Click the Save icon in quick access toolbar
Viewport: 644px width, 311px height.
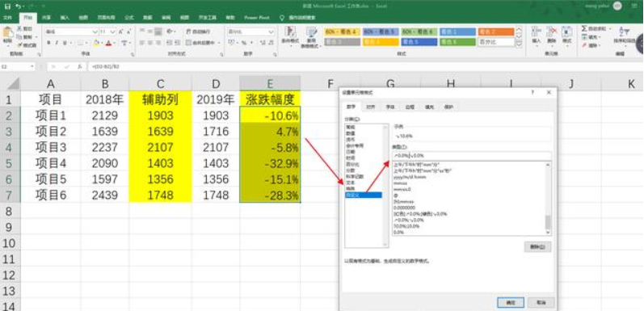[x=7, y=6]
